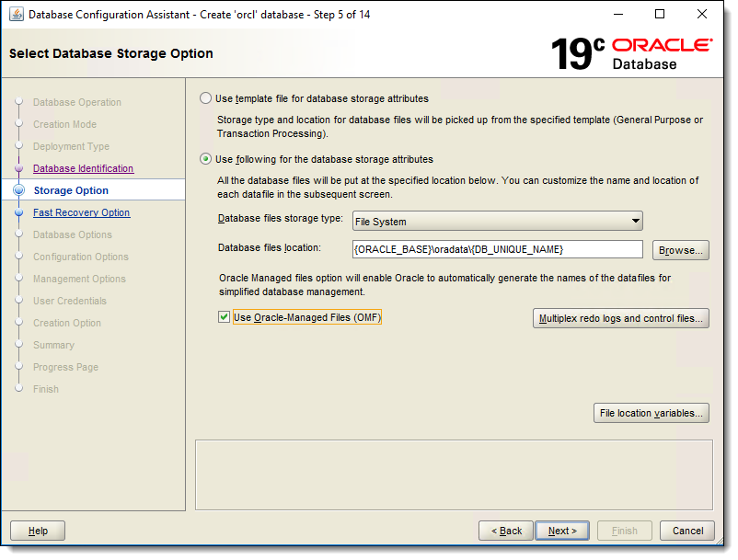Select the 'Use following for database storage attributes' radio button

pos(206,159)
